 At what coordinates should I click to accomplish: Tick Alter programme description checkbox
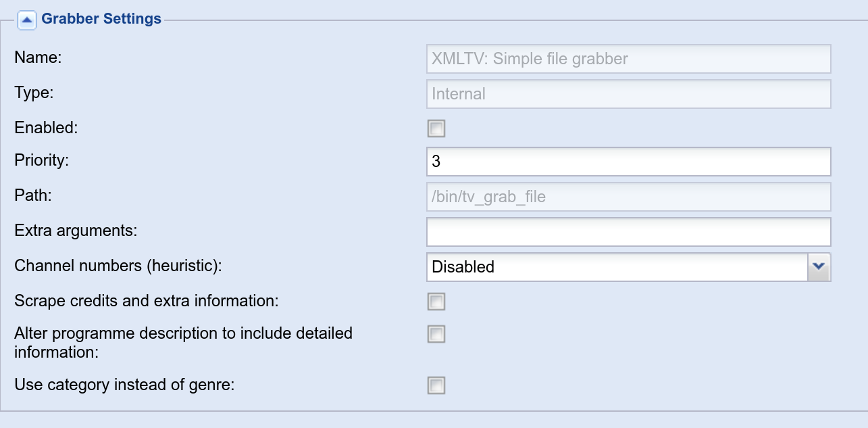click(436, 334)
